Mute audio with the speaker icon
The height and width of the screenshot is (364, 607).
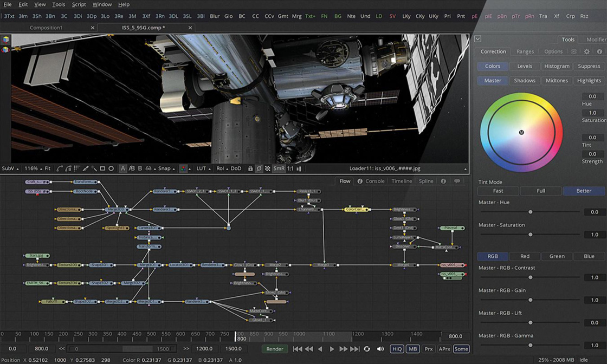[380, 349]
